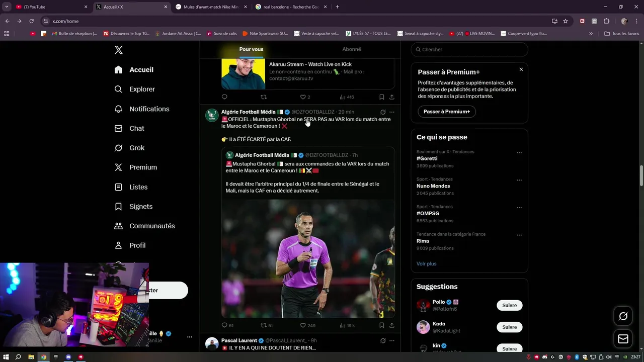Open the Akaruu Stream Kick link card
The image size is (644, 362).
click(x=308, y=74)
